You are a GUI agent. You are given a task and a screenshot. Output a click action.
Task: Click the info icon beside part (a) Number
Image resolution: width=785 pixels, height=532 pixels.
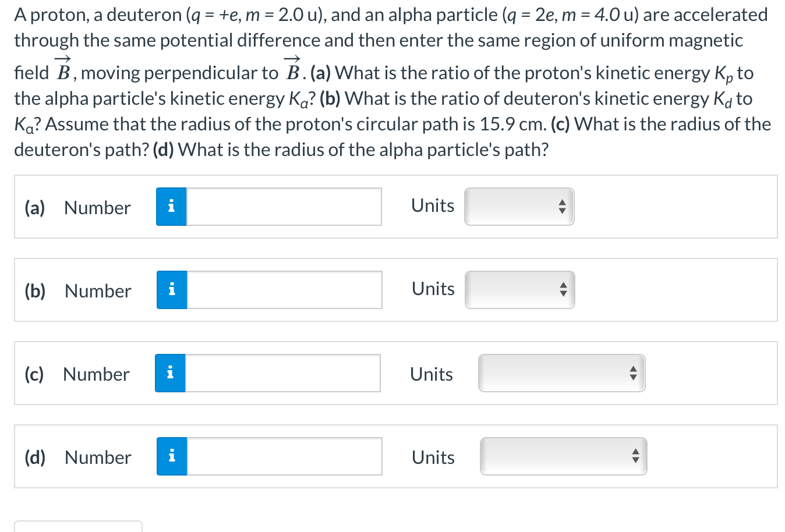pos(171,206)
